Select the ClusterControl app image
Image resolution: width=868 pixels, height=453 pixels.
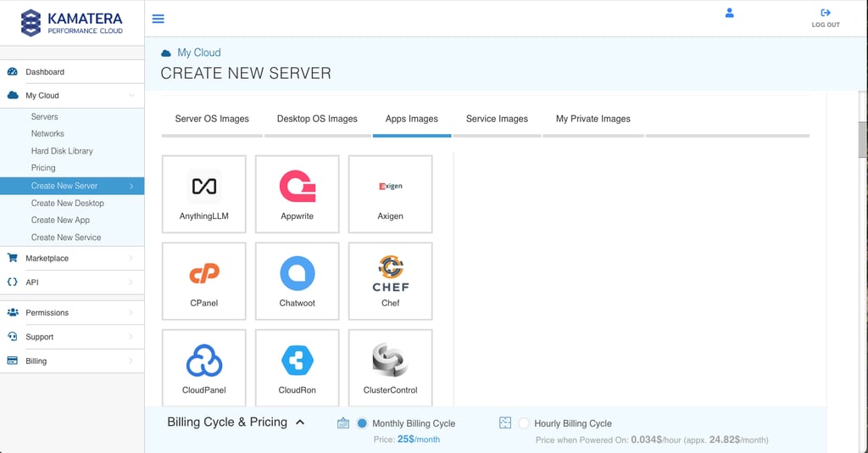[390, 367]
